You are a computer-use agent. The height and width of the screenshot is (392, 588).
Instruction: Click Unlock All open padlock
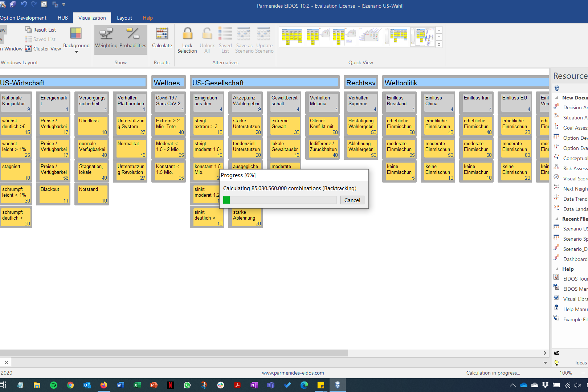coord(207,33)
